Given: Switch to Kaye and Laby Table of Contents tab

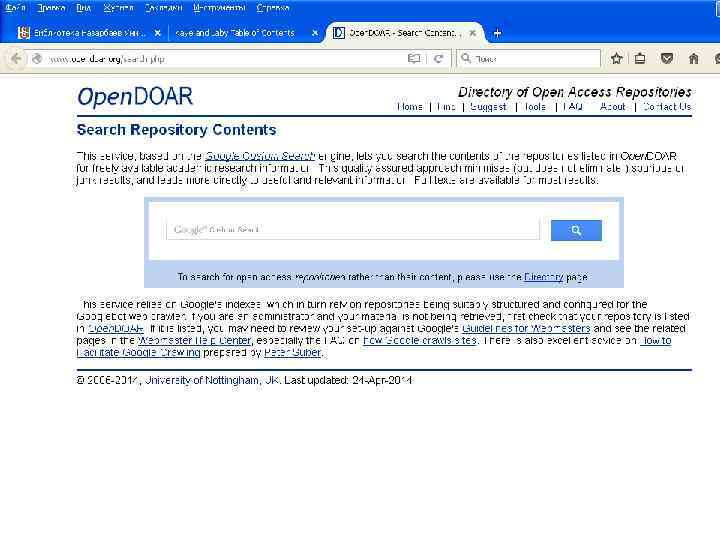Looking at the screenshot, I should coord(235,33).
